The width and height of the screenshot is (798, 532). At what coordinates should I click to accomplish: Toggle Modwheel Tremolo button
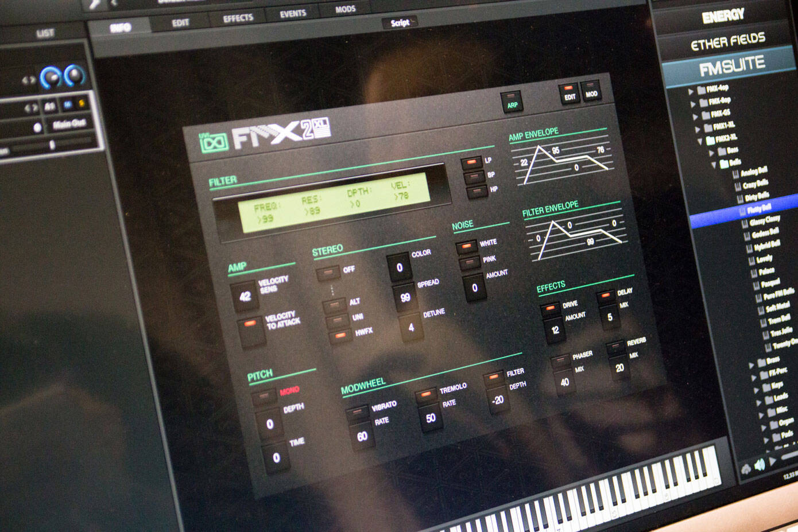coord(426,395)
